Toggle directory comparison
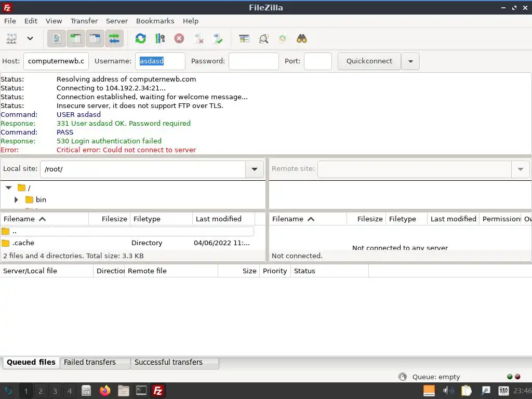532x399 pixels. pyautogui.click(x=263, y=38)
